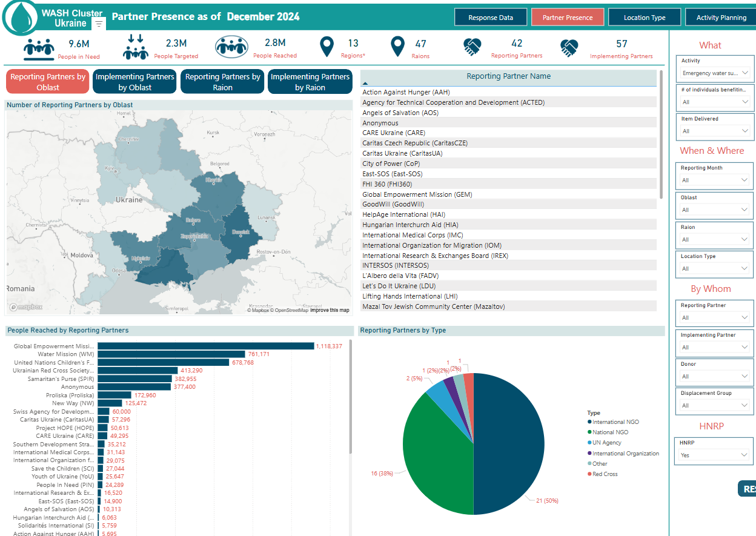Open the Raion filter dropdown
Screen dimensions: 756x536
point(715,239)
